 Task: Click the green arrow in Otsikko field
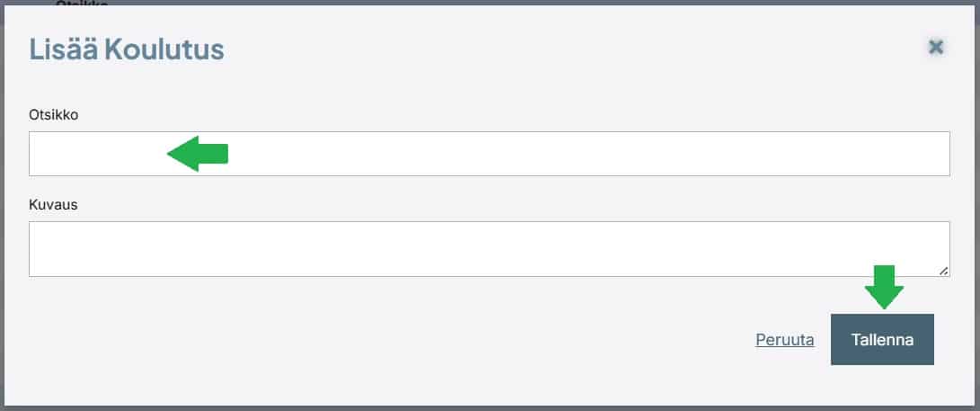click(199, 155)
